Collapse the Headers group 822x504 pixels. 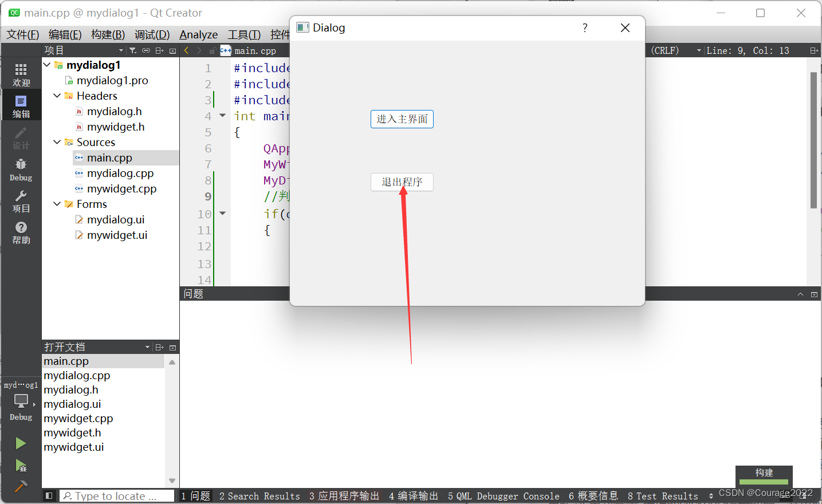[x=56, y=96]
